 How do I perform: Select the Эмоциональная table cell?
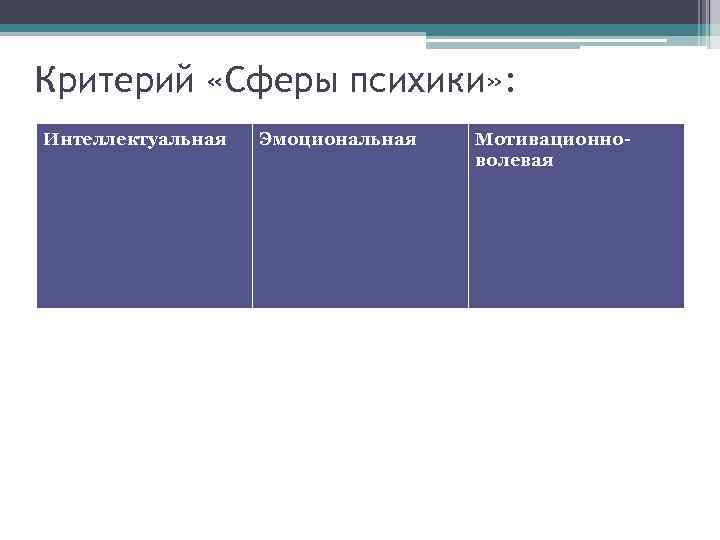coord(360,216)
